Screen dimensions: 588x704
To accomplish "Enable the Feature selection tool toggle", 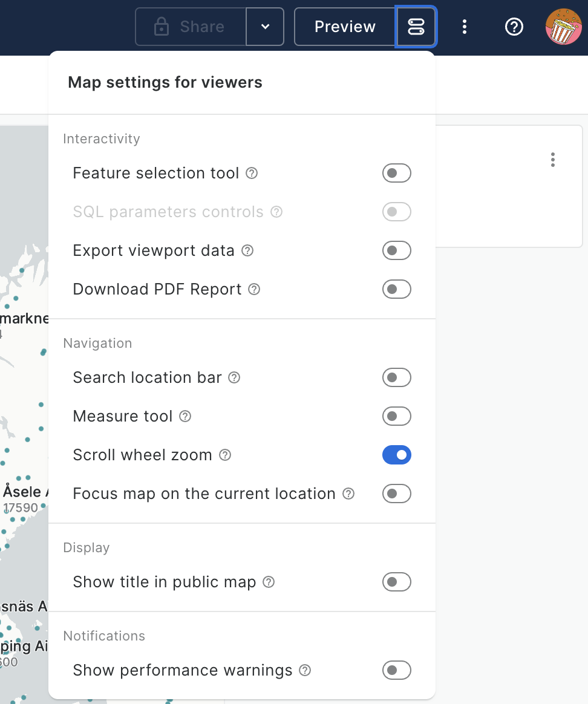I will point(396,173).
